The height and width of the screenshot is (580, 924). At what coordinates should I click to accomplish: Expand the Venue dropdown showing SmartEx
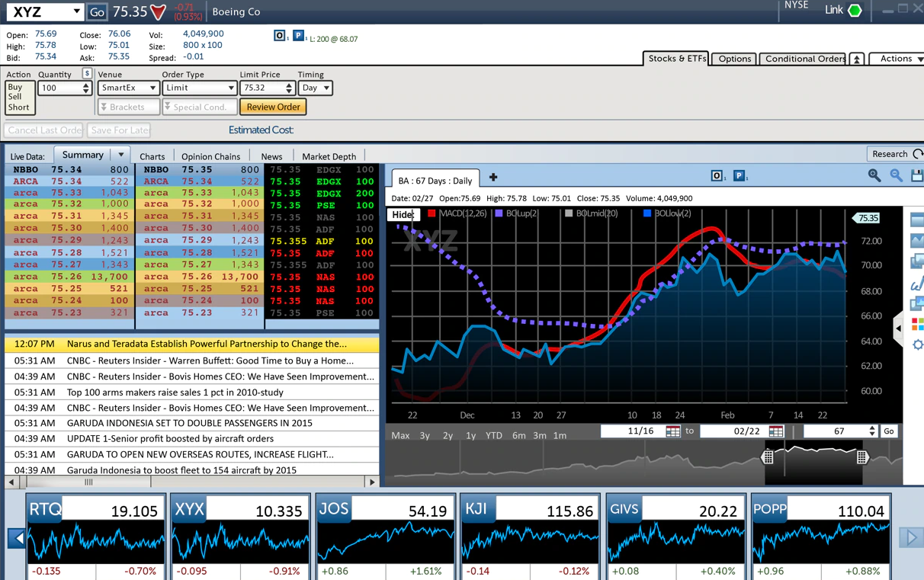pos(128,88)
